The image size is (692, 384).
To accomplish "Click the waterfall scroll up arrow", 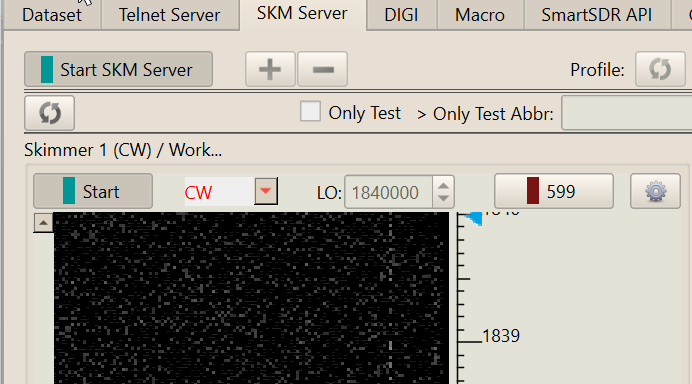I will pyautogui.click(x=43, y=223).
